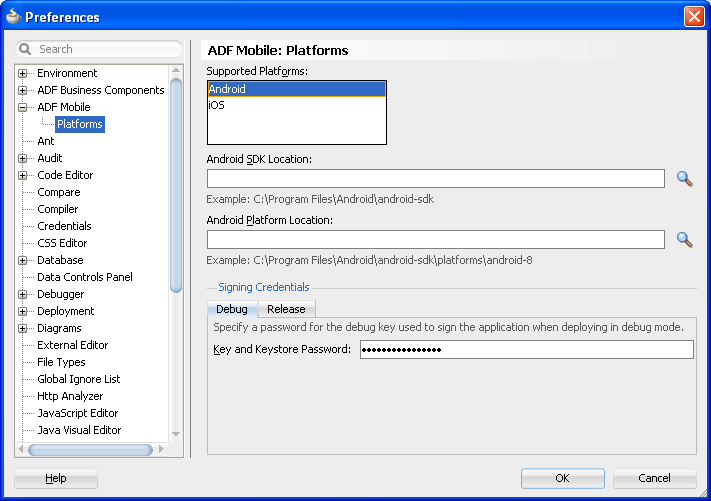
Task: Open Help for preferences
Action: pos(56,478)
